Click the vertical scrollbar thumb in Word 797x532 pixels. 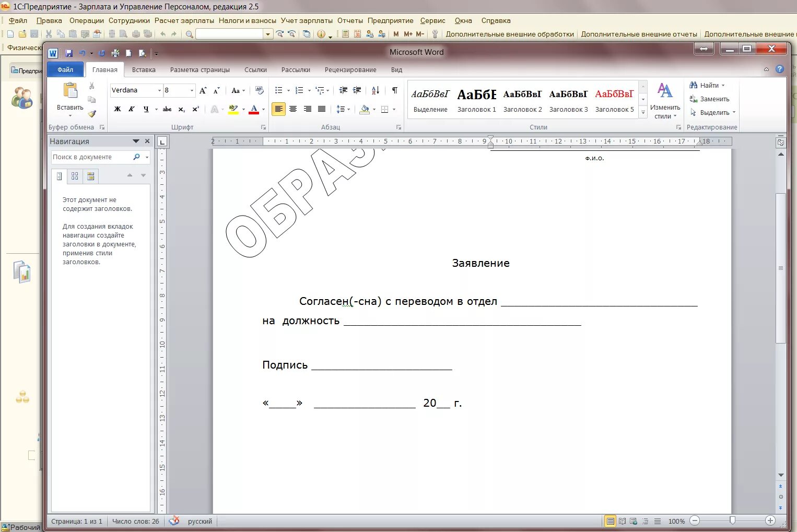pos(781,268)
